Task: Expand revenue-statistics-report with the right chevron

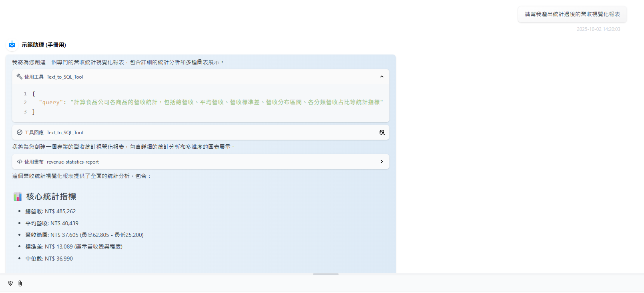Action: coord(381,162)
